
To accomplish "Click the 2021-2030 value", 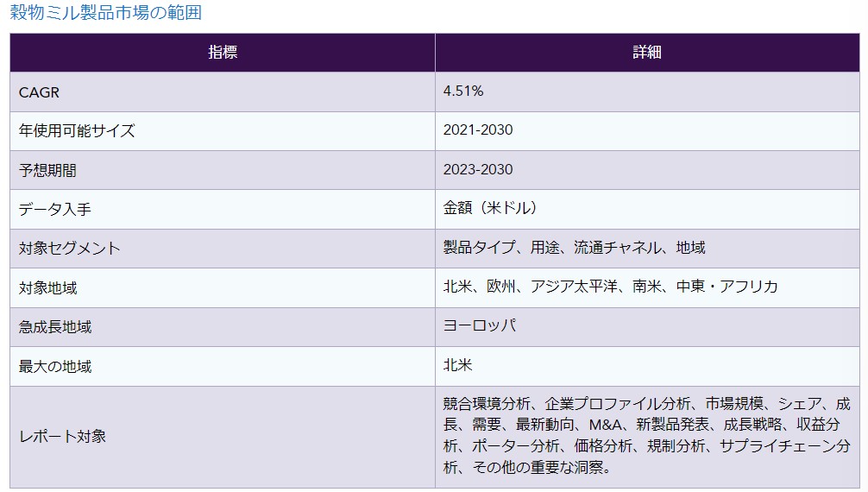I will (x=478, y=129).
